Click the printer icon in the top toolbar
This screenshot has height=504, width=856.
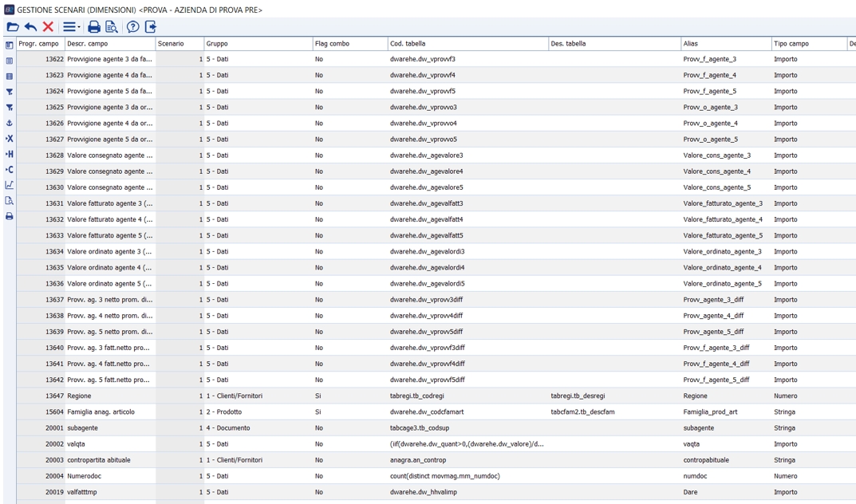tap(94, 27)
